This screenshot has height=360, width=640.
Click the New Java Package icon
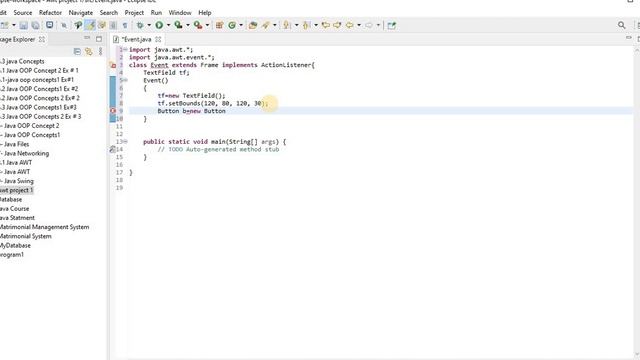click(x=219, y=25)
